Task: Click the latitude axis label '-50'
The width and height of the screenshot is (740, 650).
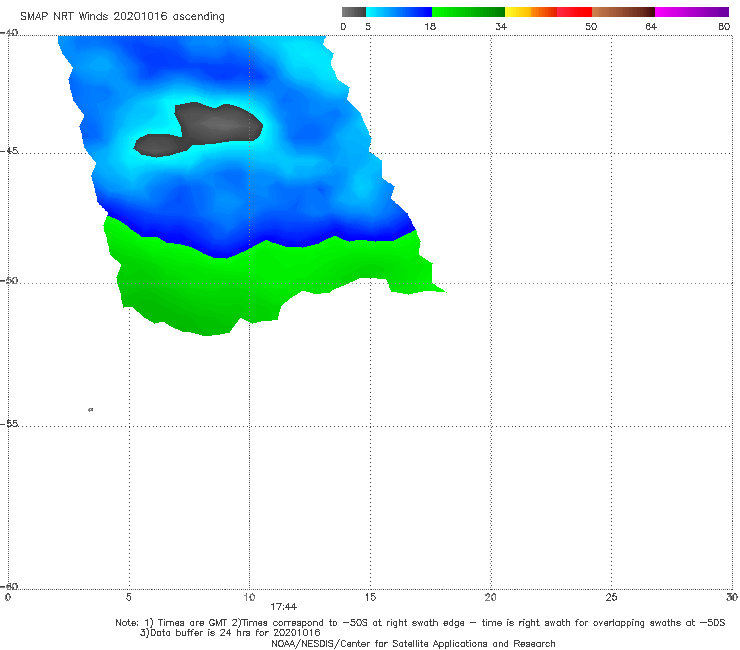Action: tap(9, 280)
